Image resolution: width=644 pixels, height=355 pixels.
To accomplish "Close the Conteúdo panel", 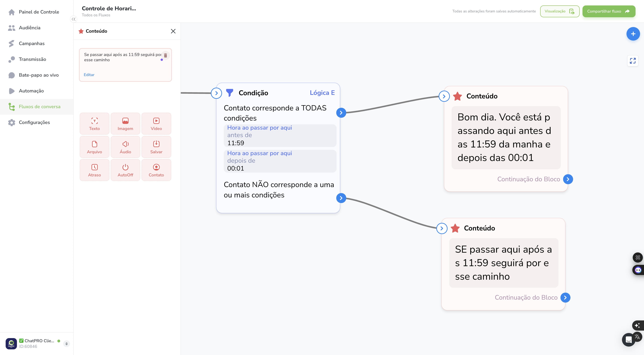I will [173, 31].
